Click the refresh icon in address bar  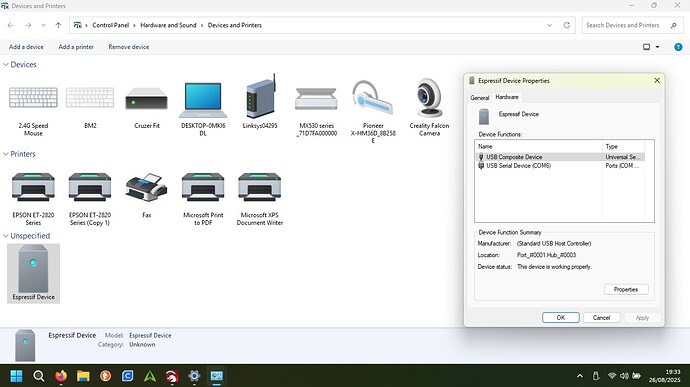click(567, 26)
